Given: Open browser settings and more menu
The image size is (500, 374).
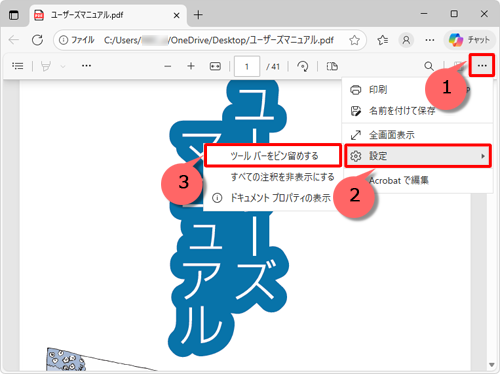Looking at the screenshot, I should 430,40.
